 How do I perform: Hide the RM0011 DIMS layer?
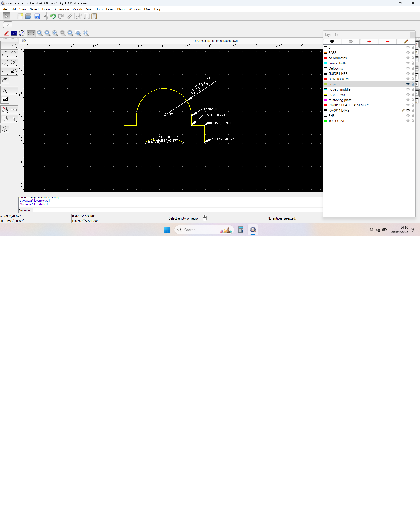(x=408, y=110)
